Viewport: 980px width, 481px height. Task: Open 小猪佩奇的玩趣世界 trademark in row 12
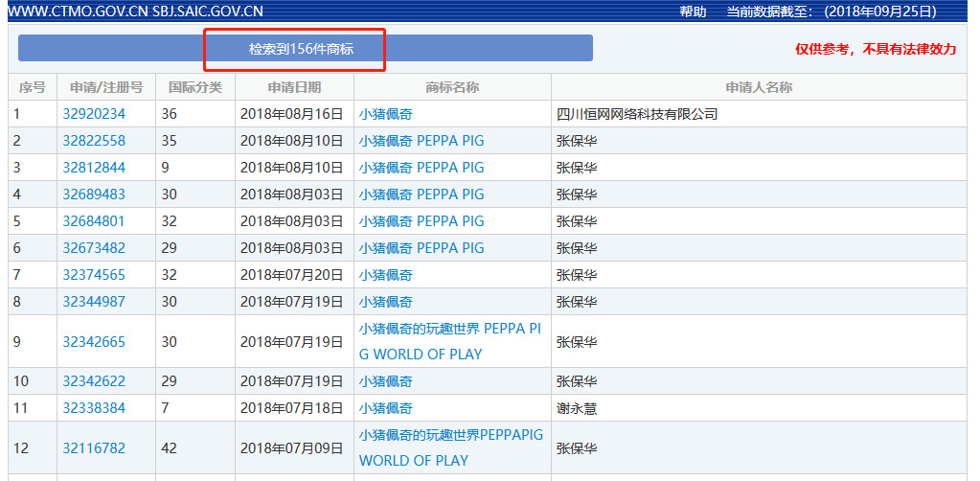(x=451, y=447)
